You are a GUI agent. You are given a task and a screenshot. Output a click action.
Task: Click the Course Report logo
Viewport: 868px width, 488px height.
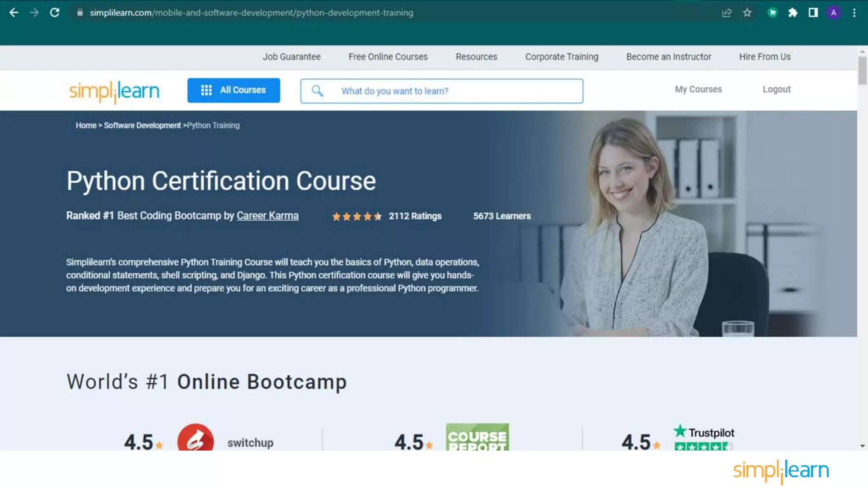click(477, 437)
